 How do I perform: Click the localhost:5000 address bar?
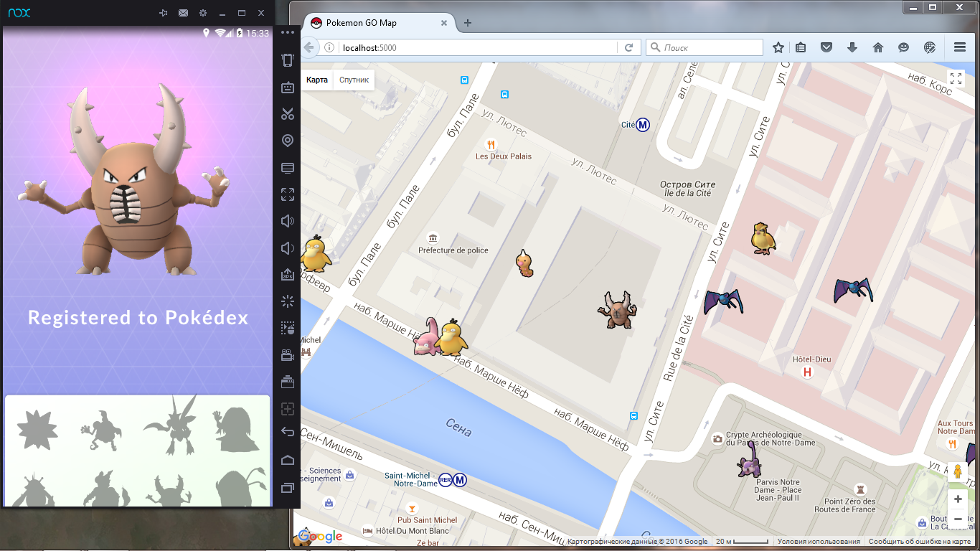pyautogui.click(x=477, y=47)
